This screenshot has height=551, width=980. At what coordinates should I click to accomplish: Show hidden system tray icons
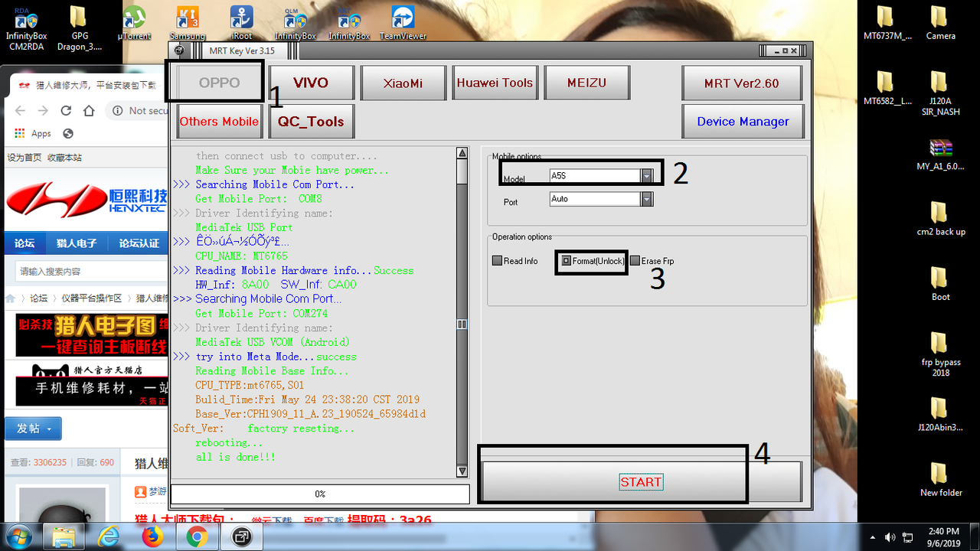point(873,537)
